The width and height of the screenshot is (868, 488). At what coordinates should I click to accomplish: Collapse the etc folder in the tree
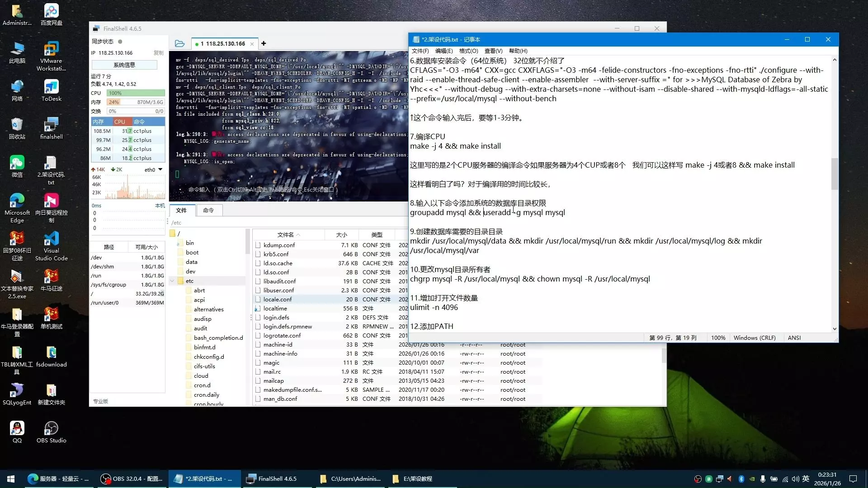172,281
